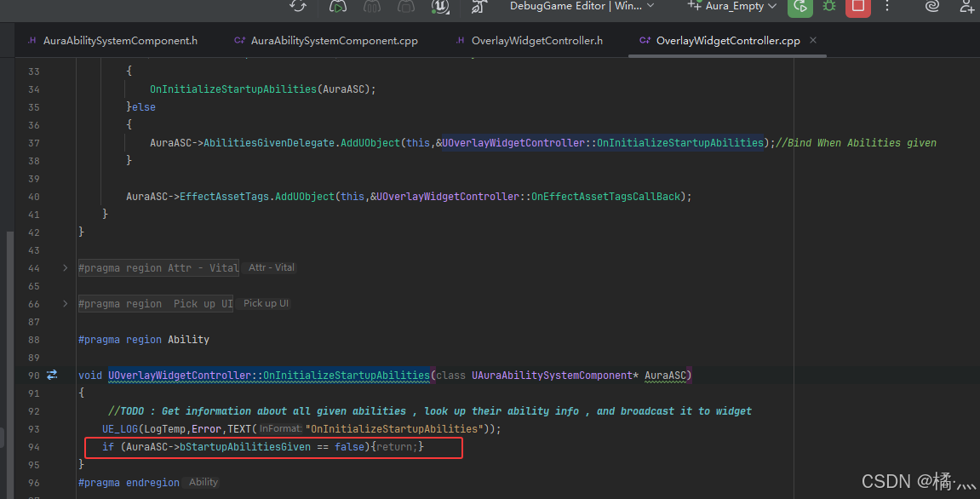Click EffectAssetTags on line 40
This screenshot has width=980, height=499.
(225, 197)
